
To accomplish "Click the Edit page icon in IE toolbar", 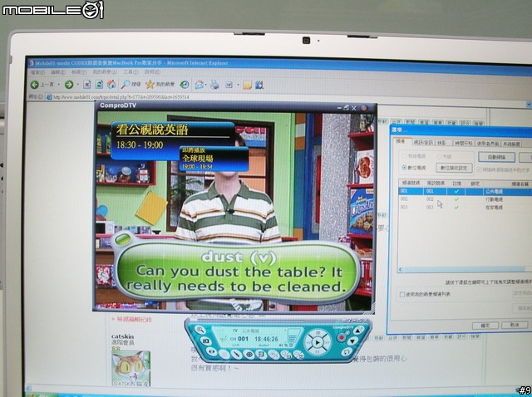I will pyautogui.click(x=229, y=85).
